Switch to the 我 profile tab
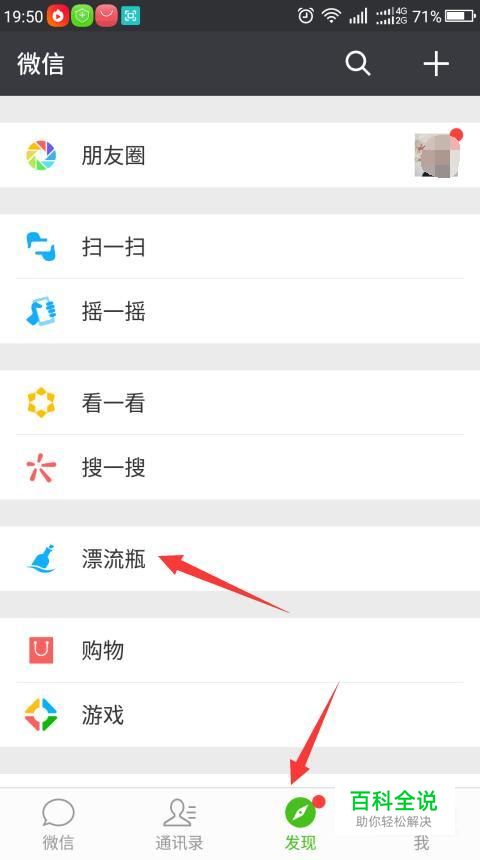480x860 pixels. pos(421,842)
